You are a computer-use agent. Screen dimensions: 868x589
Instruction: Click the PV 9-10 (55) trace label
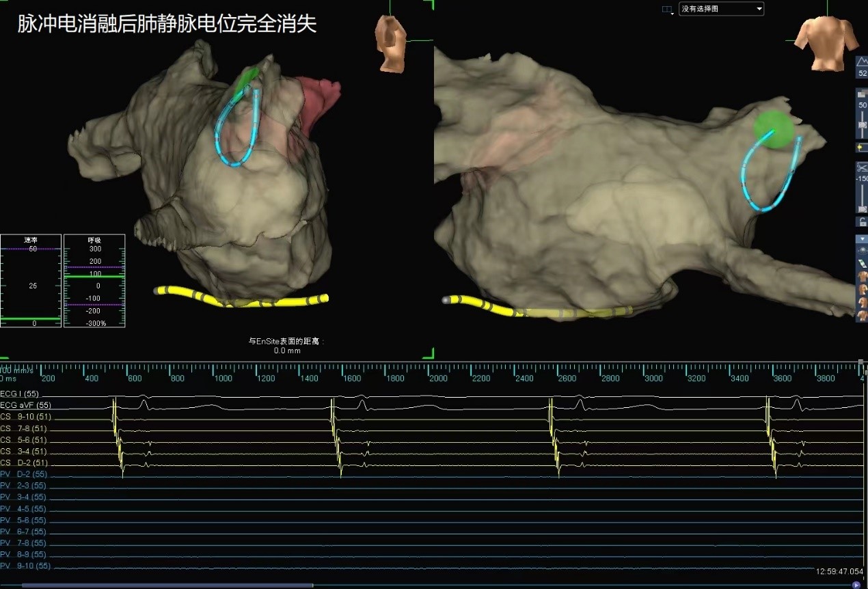tap(25, 566)
